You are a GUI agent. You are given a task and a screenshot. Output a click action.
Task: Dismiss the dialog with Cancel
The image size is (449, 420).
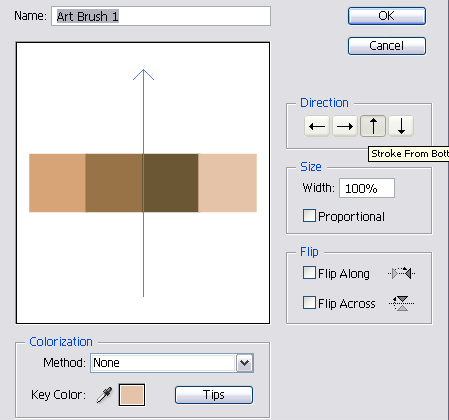coord(387,46)
